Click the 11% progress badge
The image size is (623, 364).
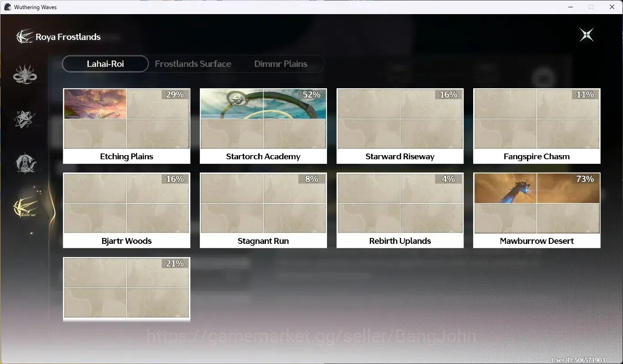585,95
